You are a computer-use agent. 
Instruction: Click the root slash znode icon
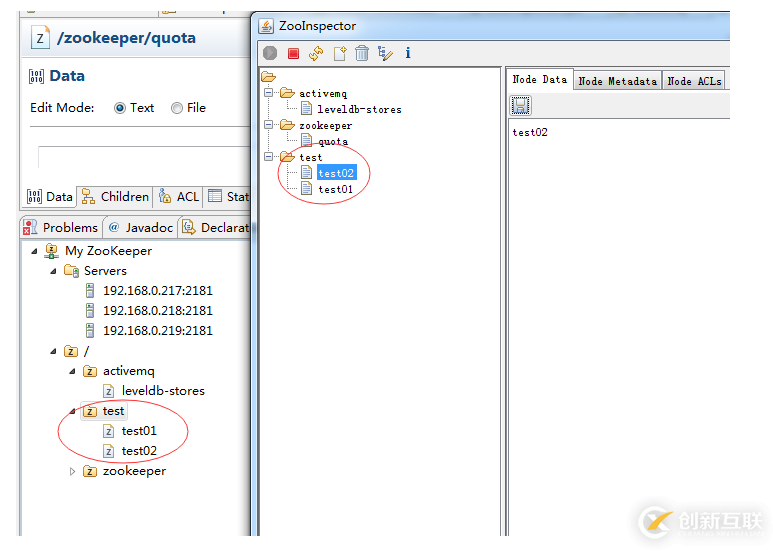point(71,351)
